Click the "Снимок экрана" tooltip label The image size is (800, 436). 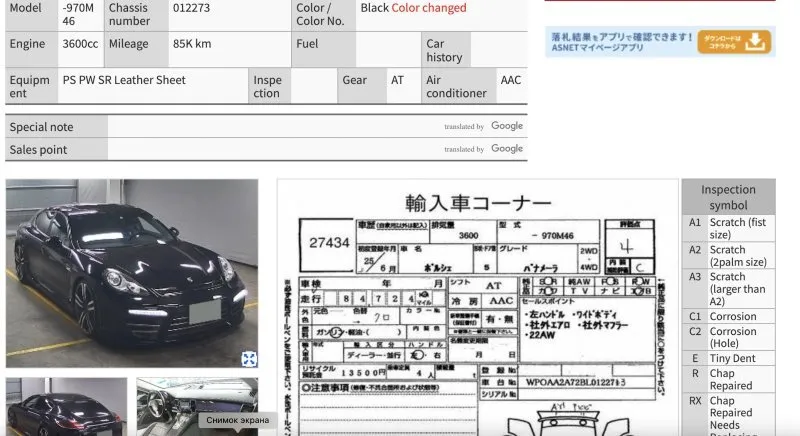pyautogui.click(x=238, y=420)
